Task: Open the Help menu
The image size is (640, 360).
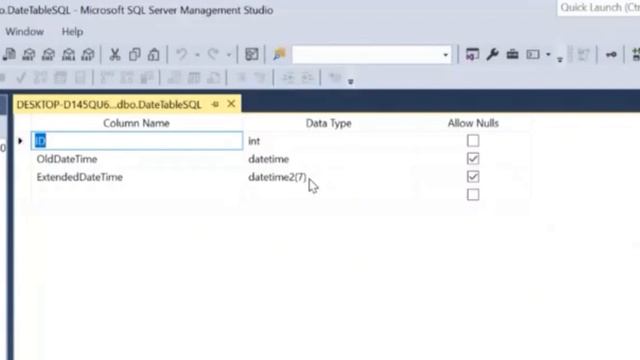Action: pos(72,32)
